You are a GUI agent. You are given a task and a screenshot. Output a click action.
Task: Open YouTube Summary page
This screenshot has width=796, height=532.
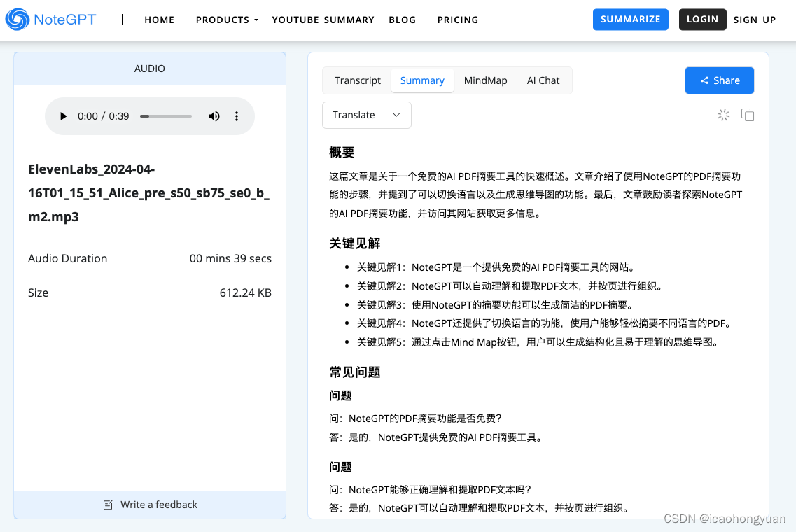point(323,20)
